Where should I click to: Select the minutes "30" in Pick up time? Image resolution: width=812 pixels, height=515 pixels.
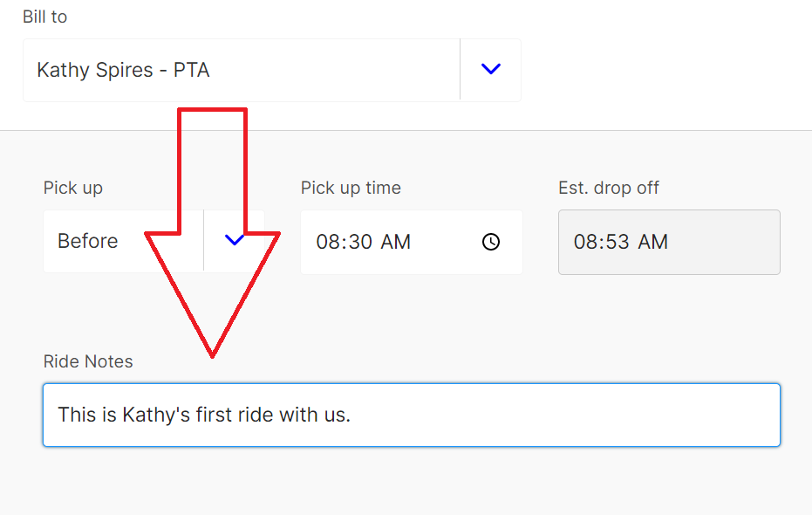point(360,242)
